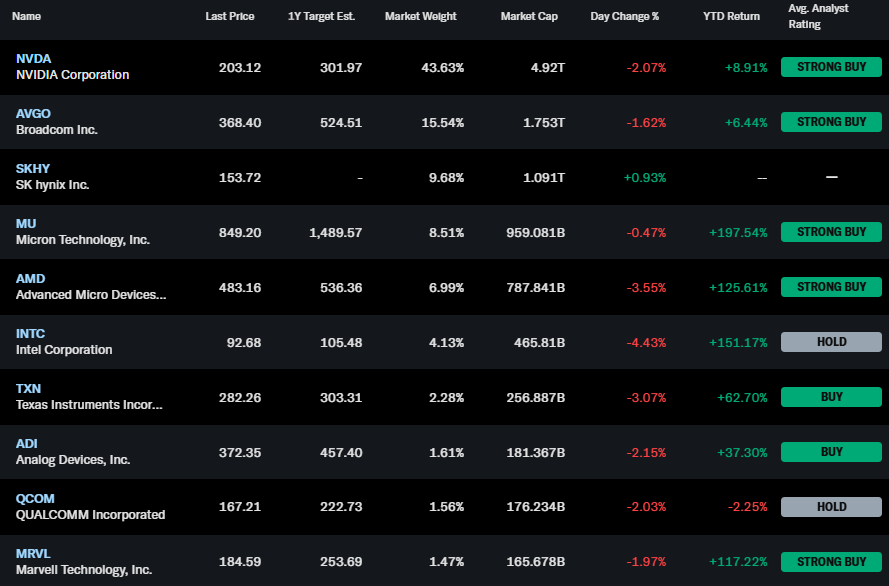The height and width of the screenshot is (586, 889).
Task: Click SKHY market weight 9.68%
Action: coord(446,177)
